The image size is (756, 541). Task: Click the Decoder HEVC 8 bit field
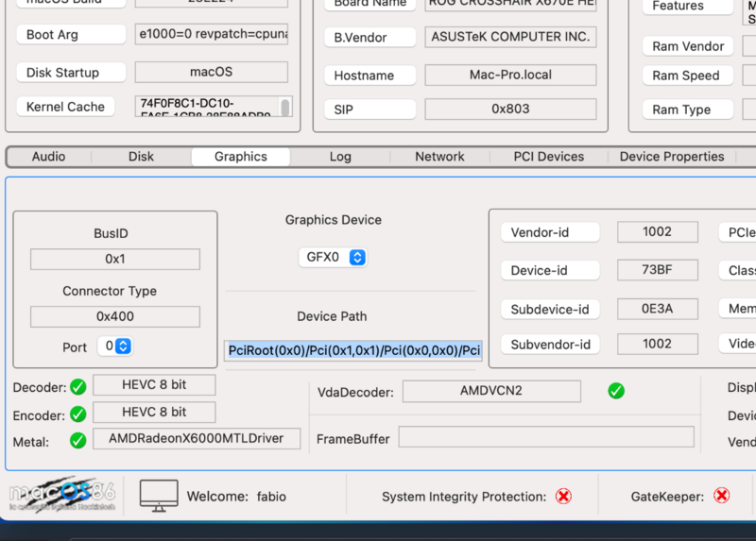[x=154, y=385]
